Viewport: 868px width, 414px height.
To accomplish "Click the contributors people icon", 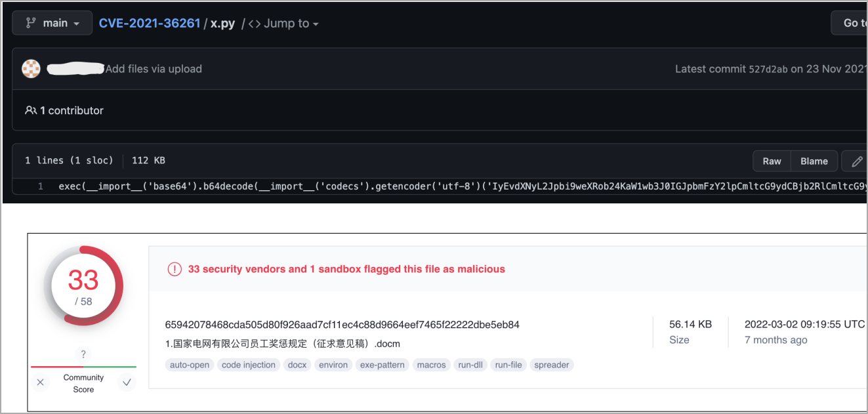I will tap(31, 110).
